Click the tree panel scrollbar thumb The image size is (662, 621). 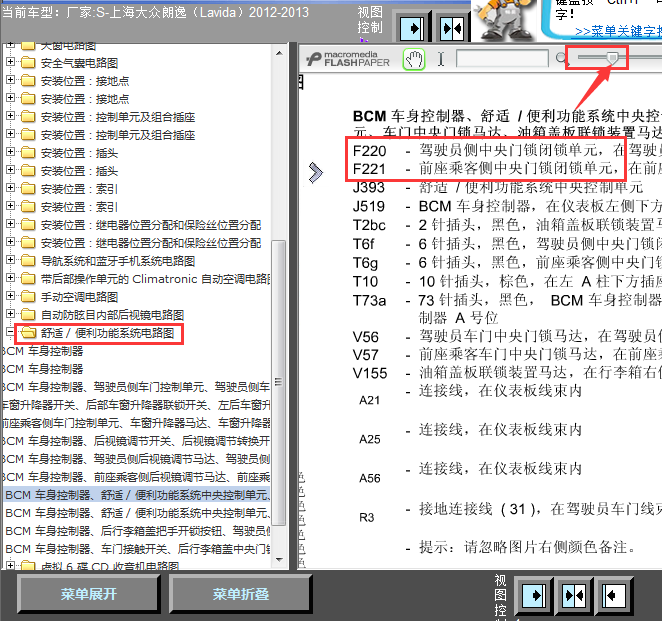click(x=279, y=382)
